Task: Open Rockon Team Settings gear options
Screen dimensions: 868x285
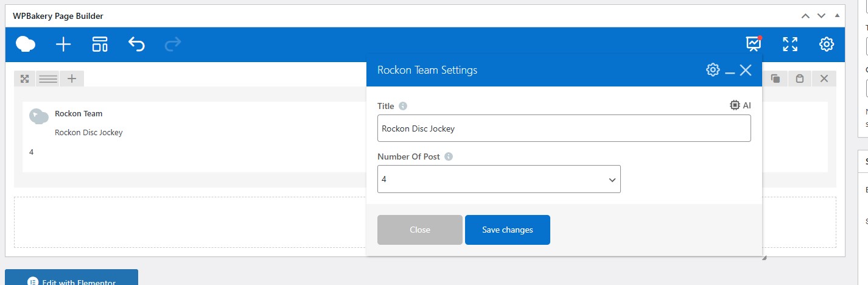Action: [713, 70]
